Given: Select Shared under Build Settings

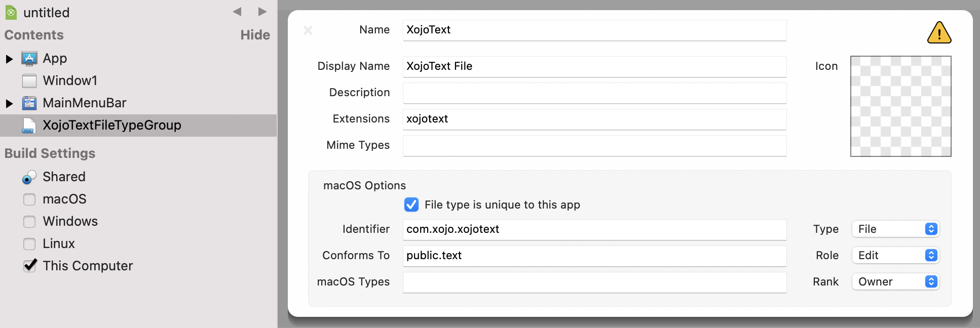Looking at the screenshot, I should click(64, 177).
